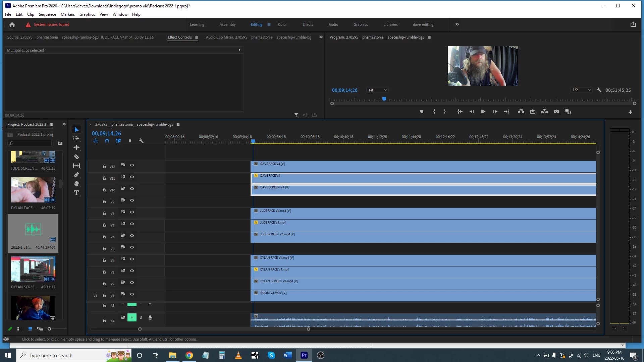Expand hidden workspaces chevron
The height and width of the screenshot is (362, 644).
457,24
